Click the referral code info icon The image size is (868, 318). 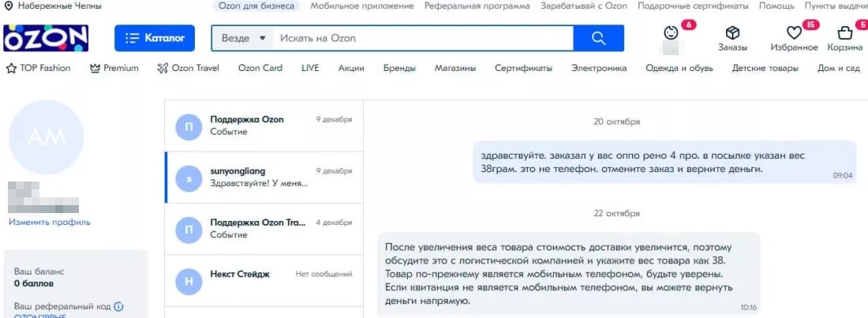[118, 306]
